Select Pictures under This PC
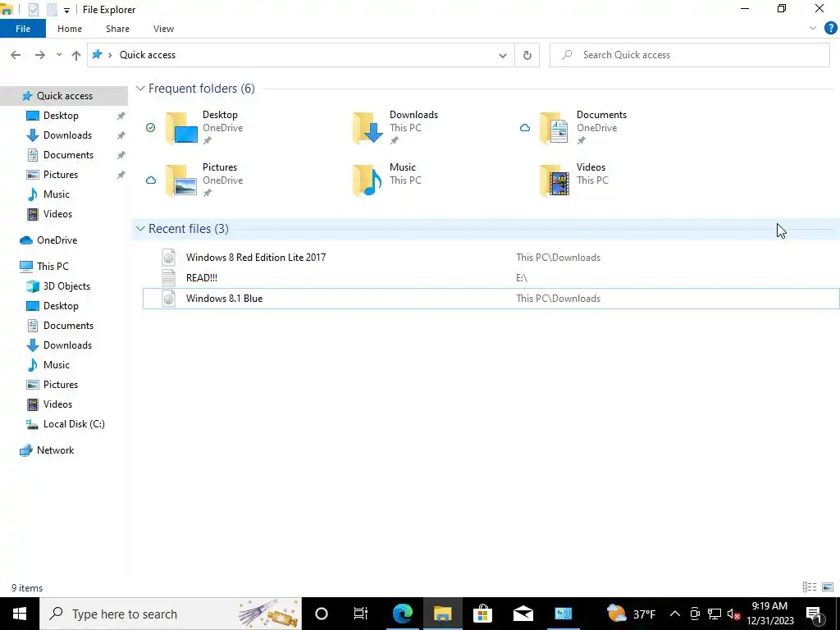The width and height of the screenshot is (840, 630). coord(61,385)
